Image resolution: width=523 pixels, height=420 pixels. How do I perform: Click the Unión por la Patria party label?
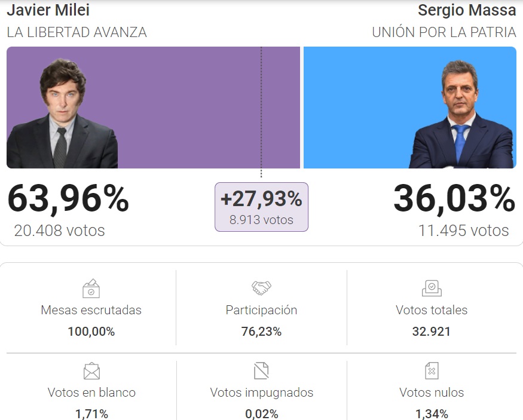click(444, 32)
